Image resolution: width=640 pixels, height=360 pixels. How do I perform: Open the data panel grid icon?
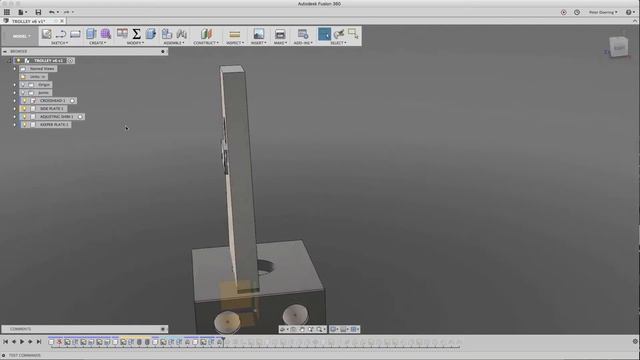pos(7,12)
